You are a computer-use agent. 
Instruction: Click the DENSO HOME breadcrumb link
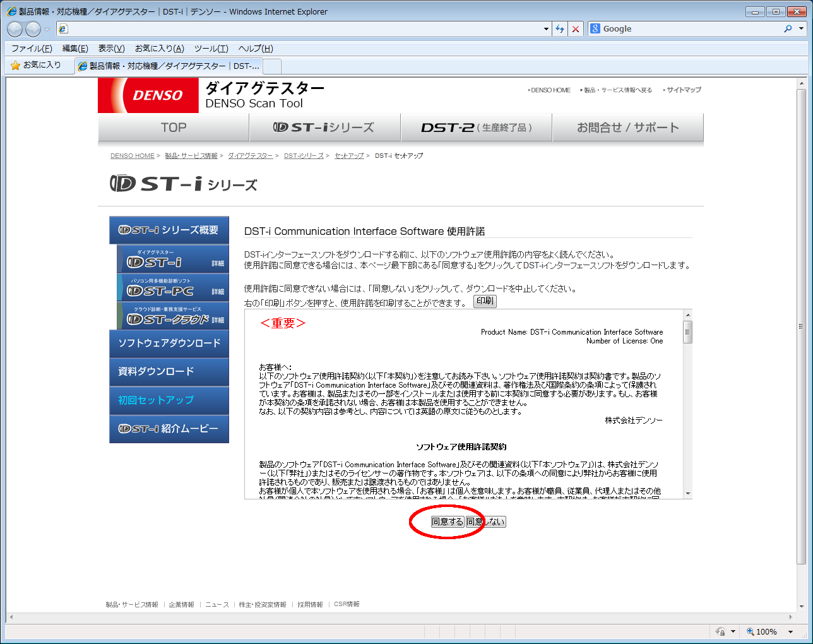pos(133,156)
